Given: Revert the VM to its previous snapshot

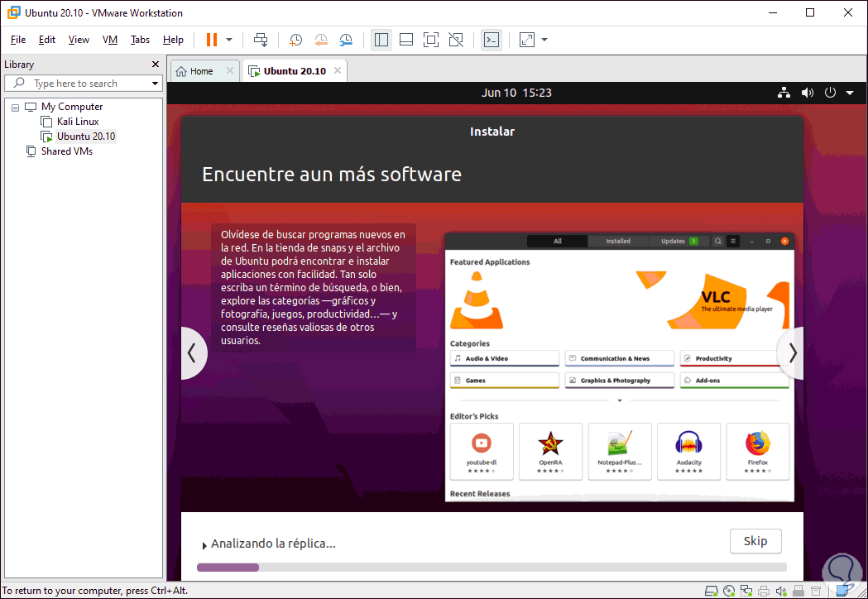Looking at the screenshot, I should click(x=321, y=40).
